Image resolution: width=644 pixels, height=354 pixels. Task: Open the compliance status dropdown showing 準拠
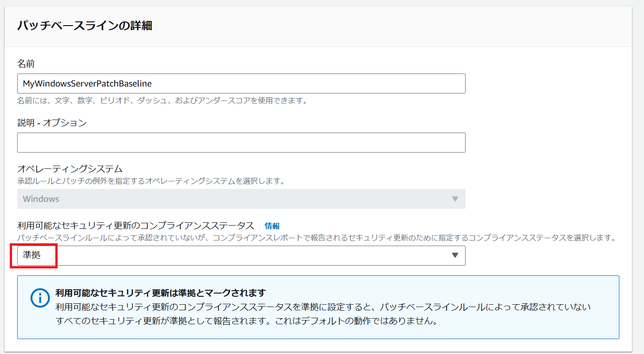click(x=241, y=255)
